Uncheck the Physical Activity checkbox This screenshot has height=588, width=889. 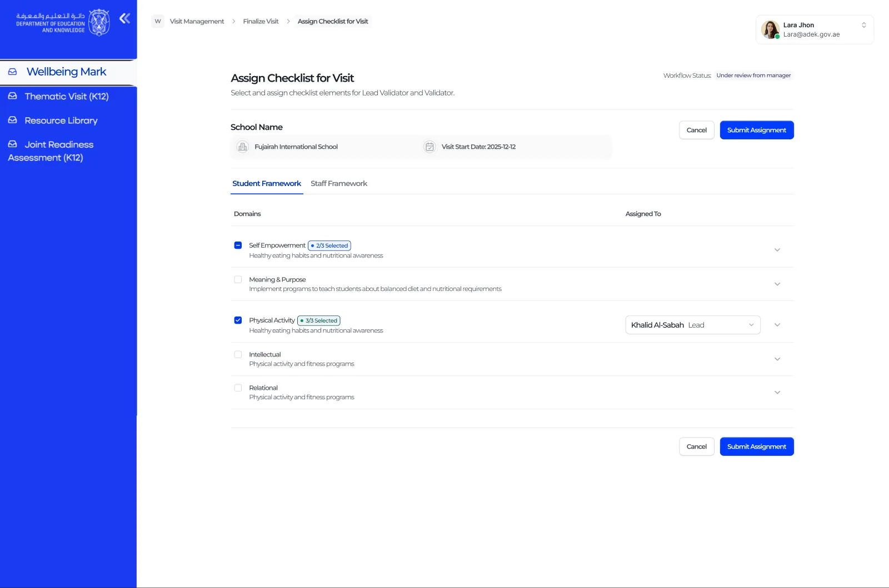pos(238,320)
